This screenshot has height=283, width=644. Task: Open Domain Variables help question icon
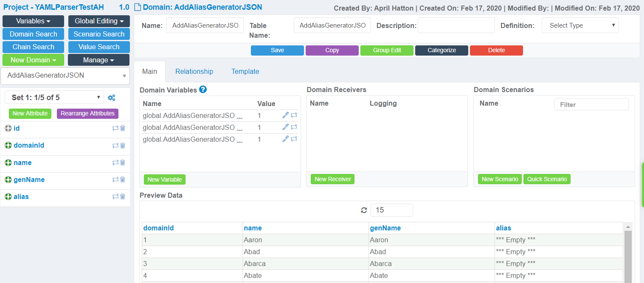pyautogui.click(x=203, y=90)
